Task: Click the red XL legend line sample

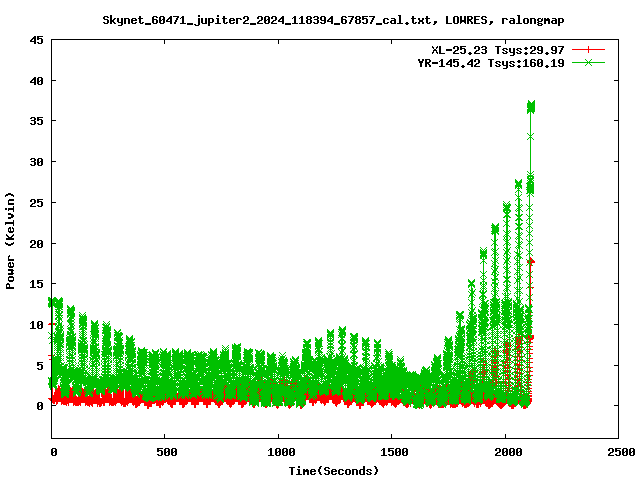Action: click(x=588, y=50)
